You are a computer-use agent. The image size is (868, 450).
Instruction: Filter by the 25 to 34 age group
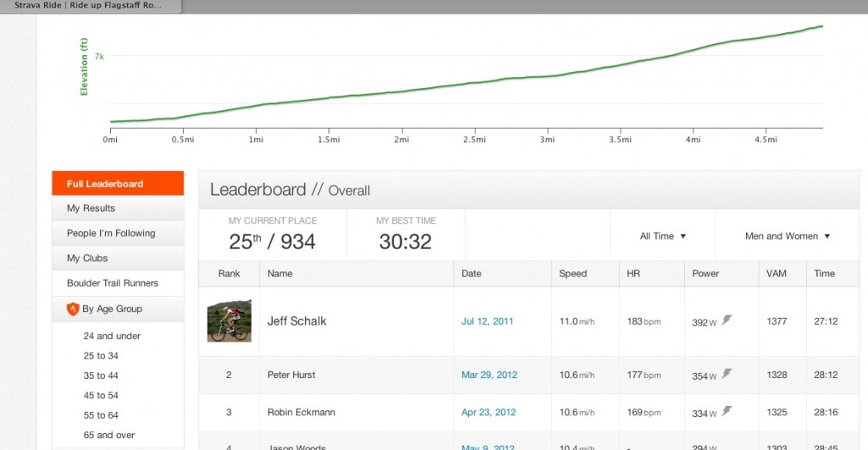[101, 356]
